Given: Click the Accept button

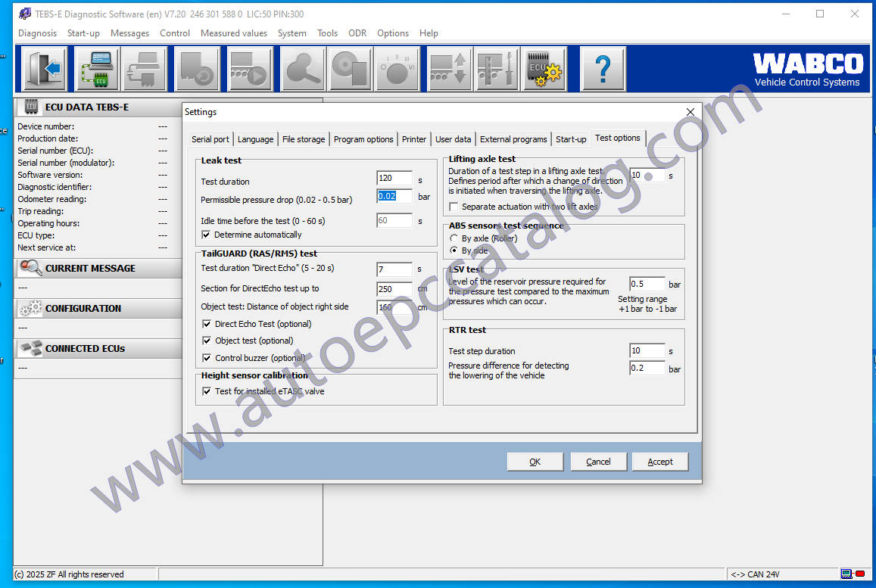Looking at the screenshot, I should tap(659, 461).
